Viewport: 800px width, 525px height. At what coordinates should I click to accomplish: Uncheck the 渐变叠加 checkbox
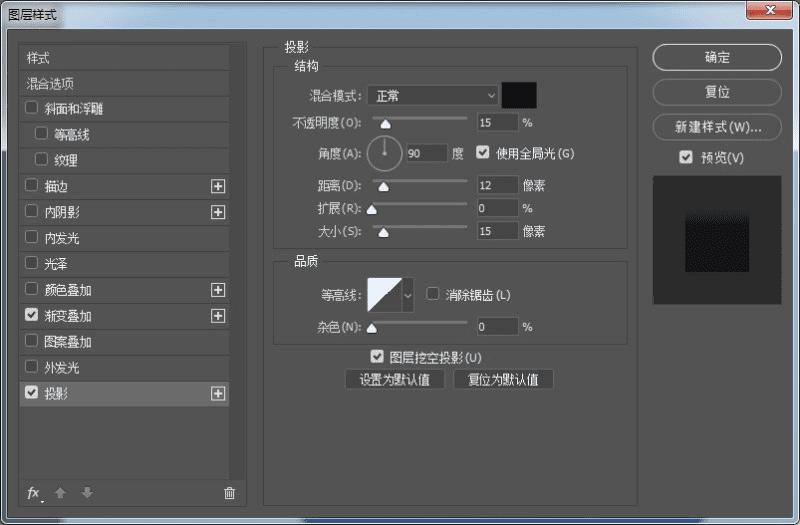tap(31, 315)
